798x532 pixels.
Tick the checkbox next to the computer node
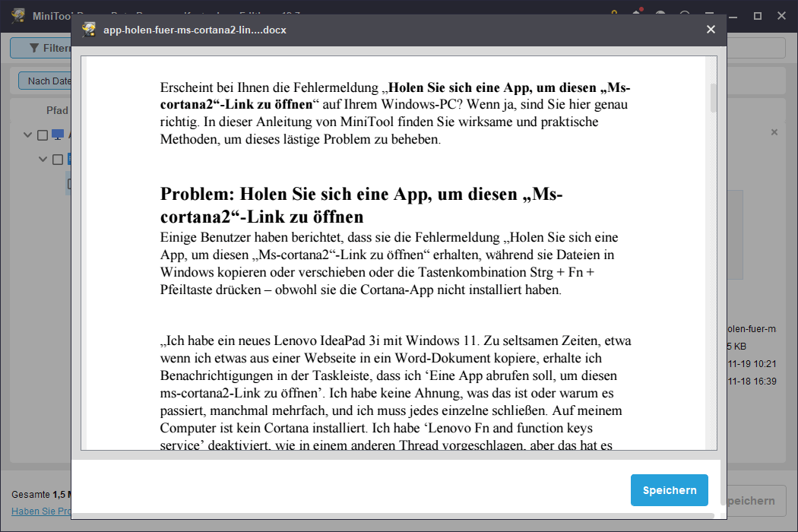coord(43,135)
